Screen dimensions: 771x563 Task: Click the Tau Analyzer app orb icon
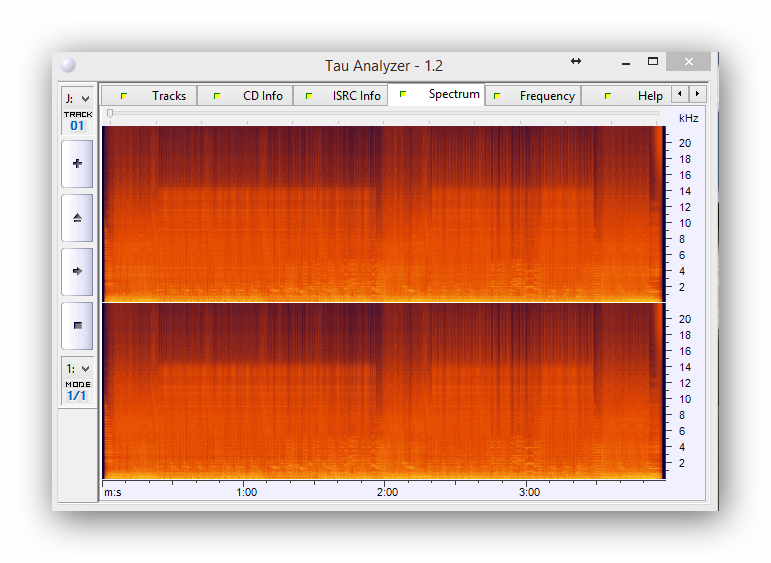click(67, 66)
